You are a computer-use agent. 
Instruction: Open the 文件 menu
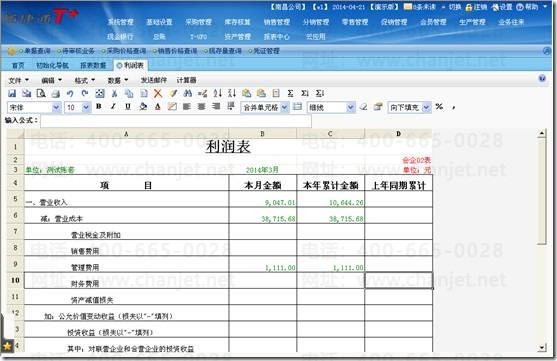pos(18,81)
